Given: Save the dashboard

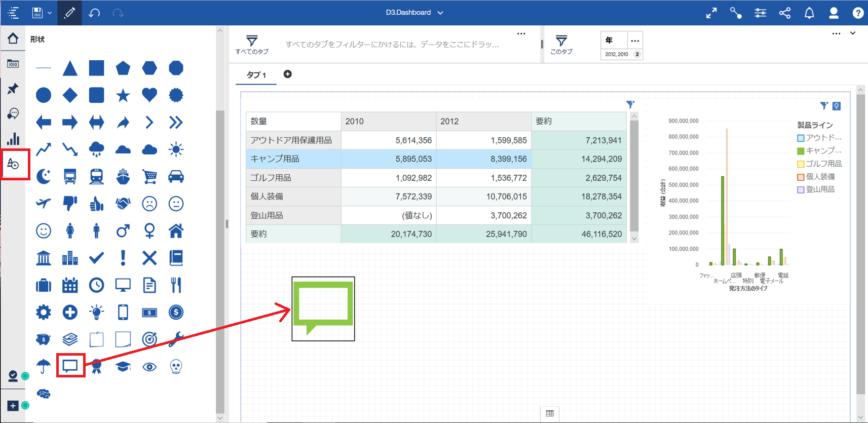Looking at the screenshot, I should (37, 13).
